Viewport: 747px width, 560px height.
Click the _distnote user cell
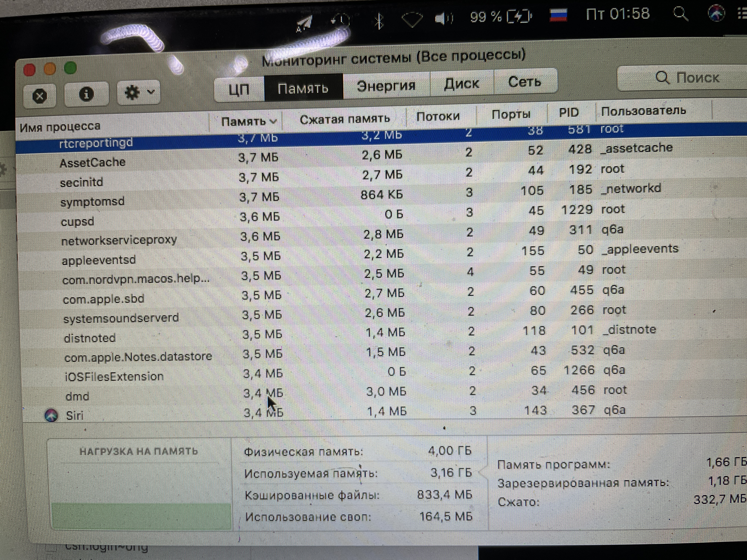click(x=630, y=329)
